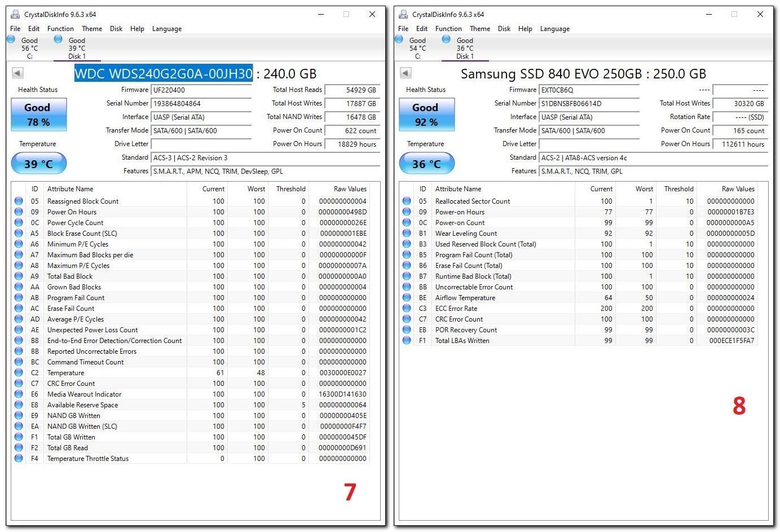Open the Theme menu in Samsung window

tap(480, 29)
